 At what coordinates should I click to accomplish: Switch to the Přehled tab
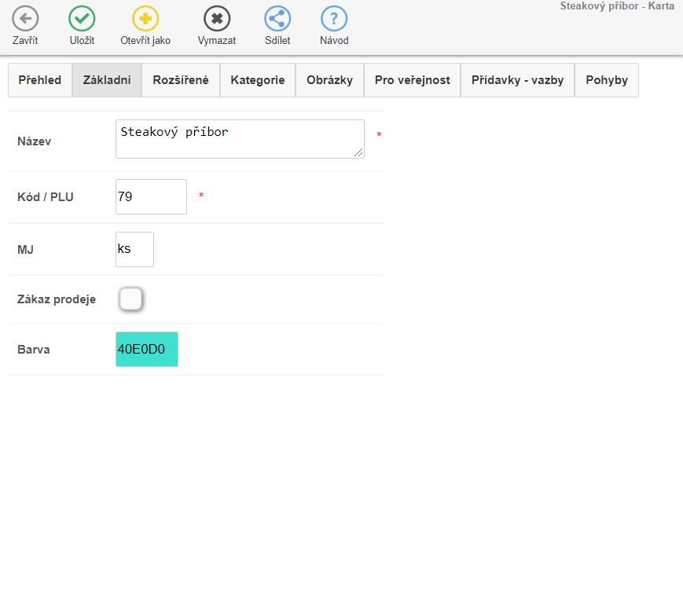coord(40,80)
